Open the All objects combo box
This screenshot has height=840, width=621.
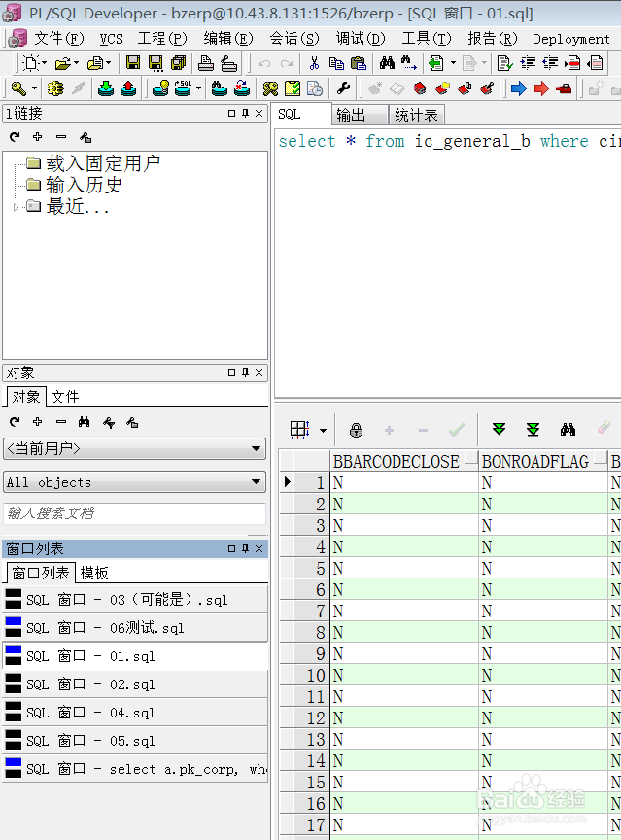click(135, 482)
